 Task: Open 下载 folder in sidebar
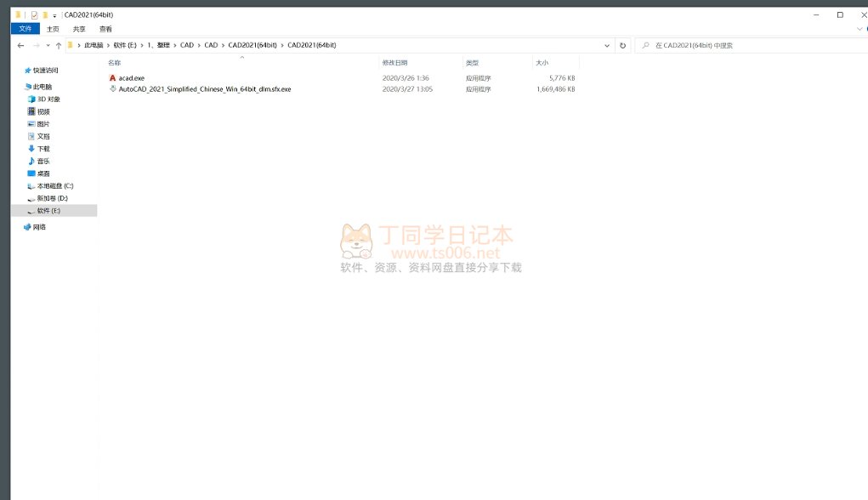click(x=43, y=149)
